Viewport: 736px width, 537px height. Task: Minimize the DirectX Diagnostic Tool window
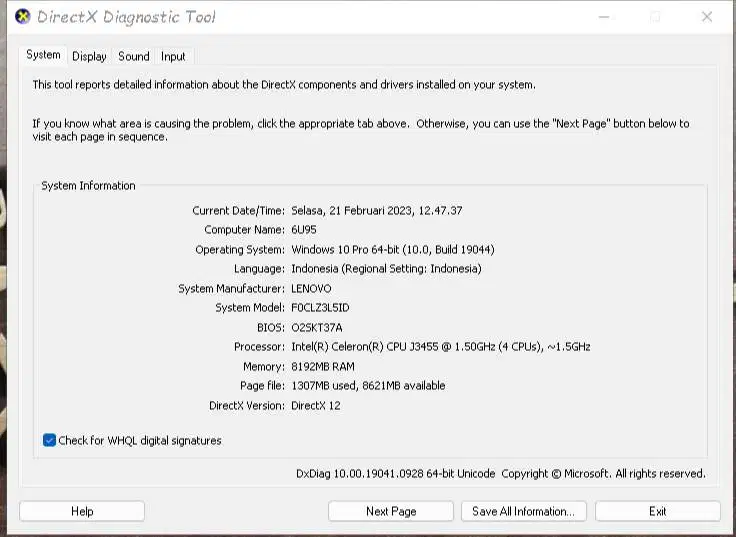pos(604,17)
